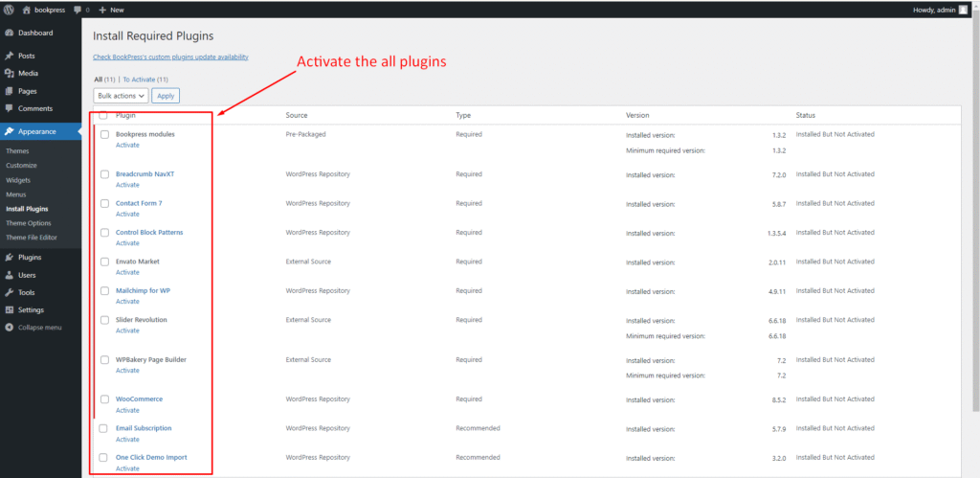The height and width of the screenshot is (478, 980).
Task: Click the home icon beside bookpress
Action: coord(26,10)
